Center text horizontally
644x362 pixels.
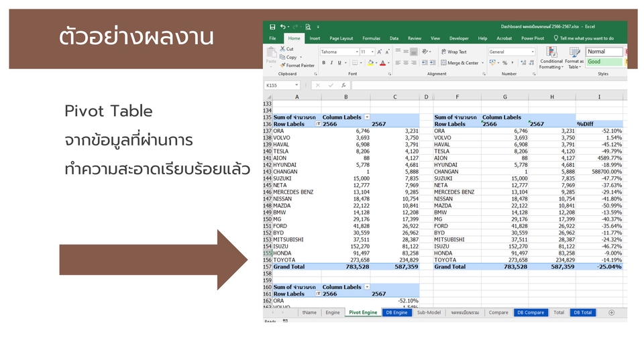coord(406,63)
